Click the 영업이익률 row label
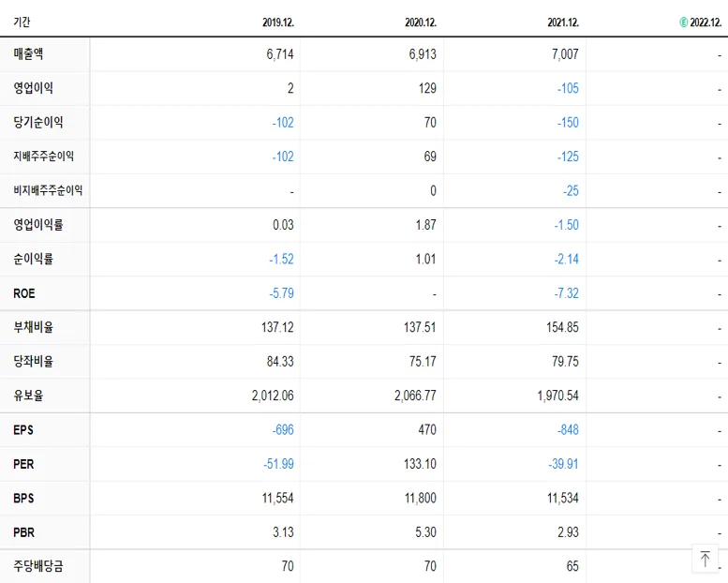Viewport: 728px width, 583px height. (x=38, y=225)
